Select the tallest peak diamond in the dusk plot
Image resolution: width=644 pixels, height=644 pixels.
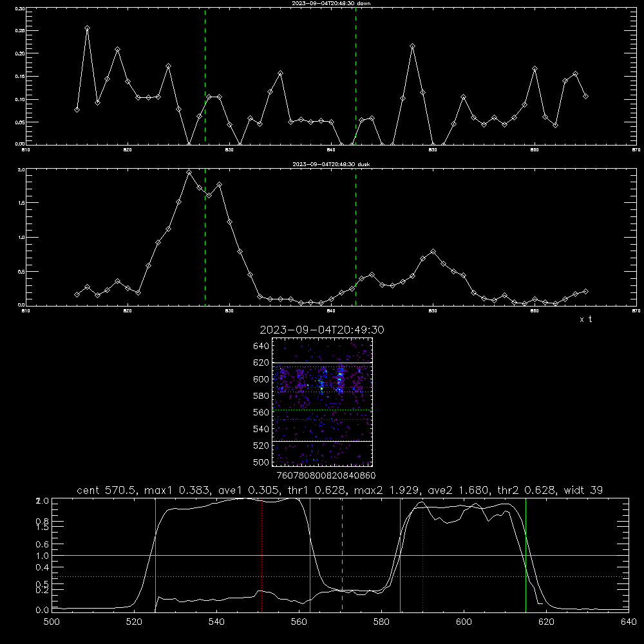point(189,173)
